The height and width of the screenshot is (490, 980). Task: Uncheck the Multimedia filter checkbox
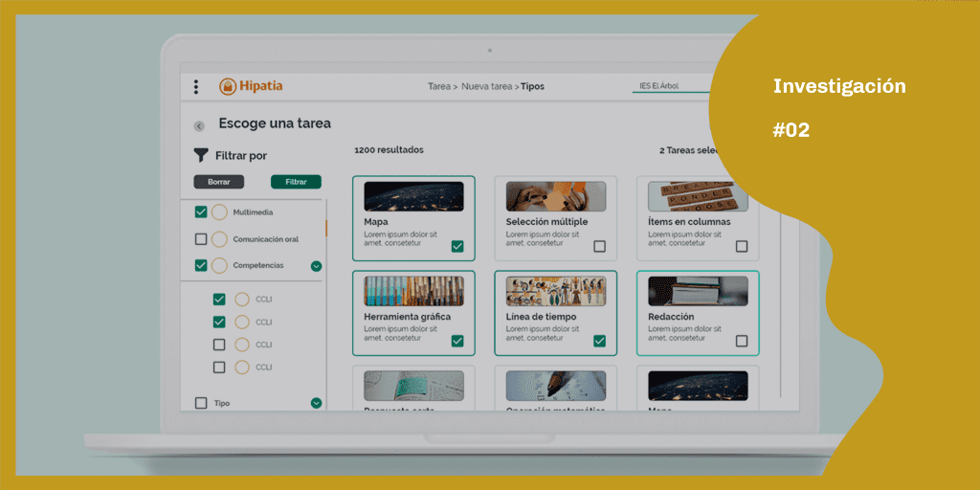point(201,212)
